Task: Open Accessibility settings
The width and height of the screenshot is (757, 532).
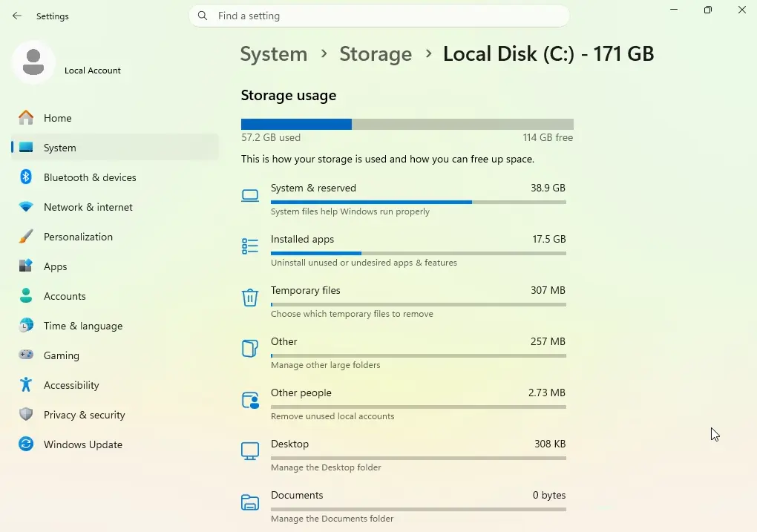Action: coord(115,385)
